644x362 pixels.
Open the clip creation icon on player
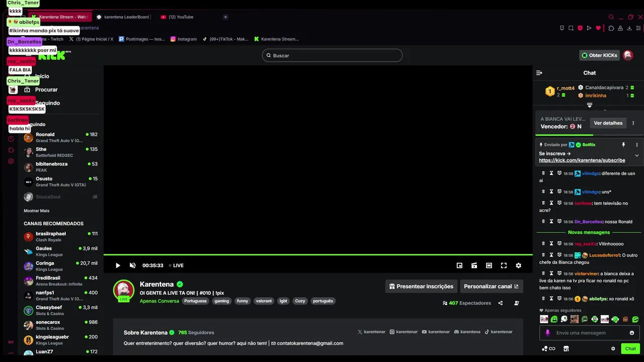[474, 265]
